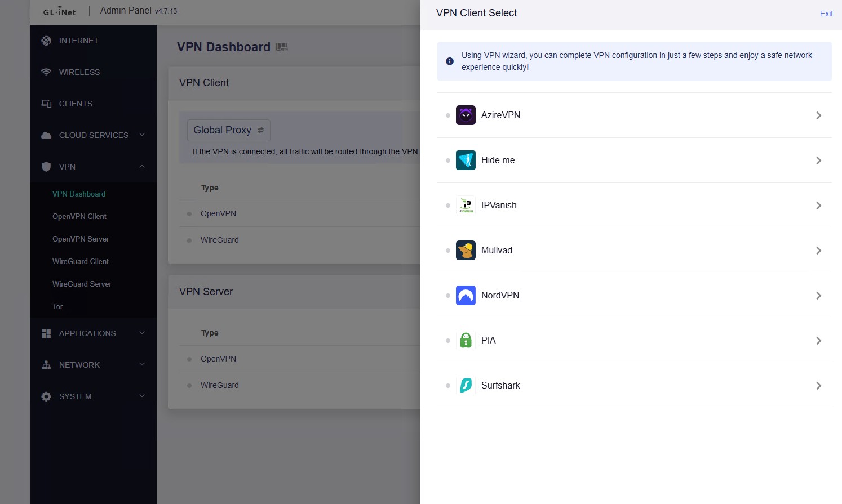The image size is (842, 504).
Task: Open the Global Proxy mode dropdown
Action: [228, 130]
